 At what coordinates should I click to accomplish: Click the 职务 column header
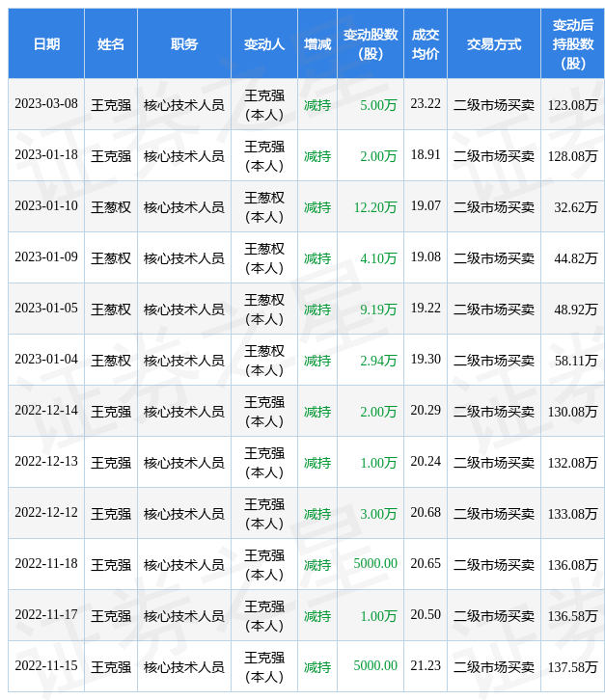tap(184, 44)
